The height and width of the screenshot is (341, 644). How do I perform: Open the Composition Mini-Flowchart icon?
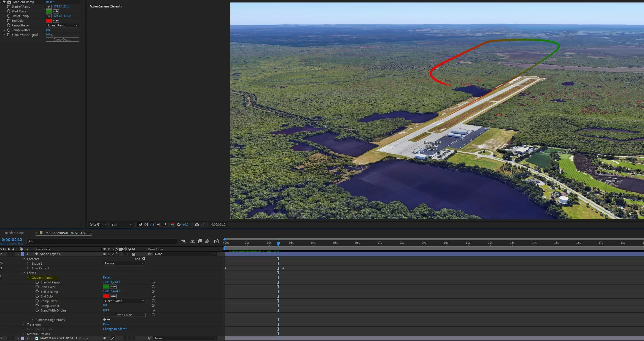[183, 241]
